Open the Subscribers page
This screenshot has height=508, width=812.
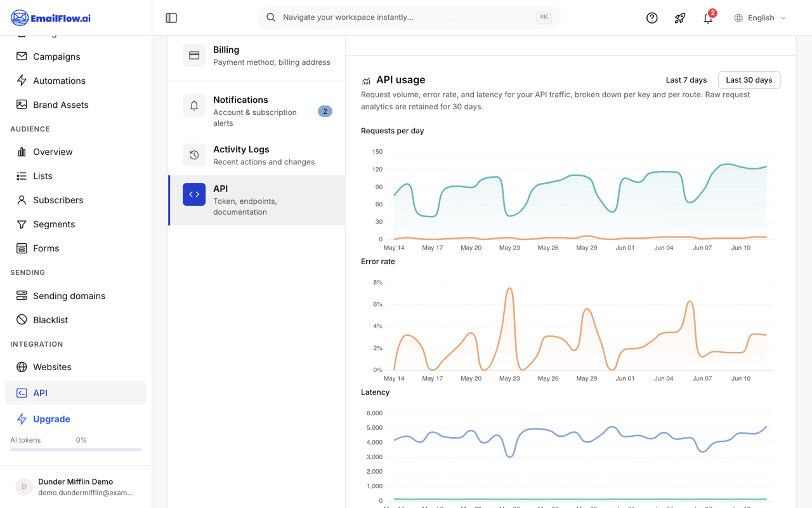tap(75, 200)
